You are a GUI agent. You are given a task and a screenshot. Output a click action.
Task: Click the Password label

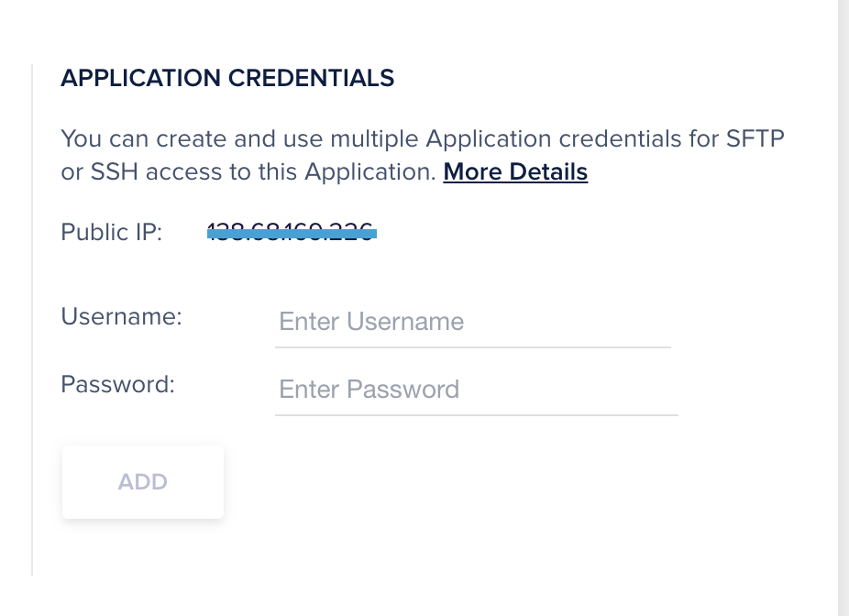coord(116,384)
